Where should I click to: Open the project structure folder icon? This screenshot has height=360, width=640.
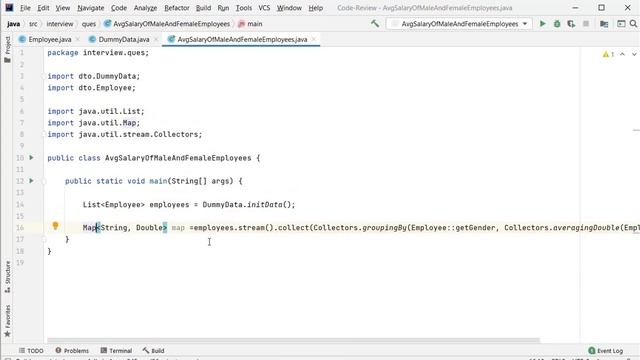(x=604, y=24)
